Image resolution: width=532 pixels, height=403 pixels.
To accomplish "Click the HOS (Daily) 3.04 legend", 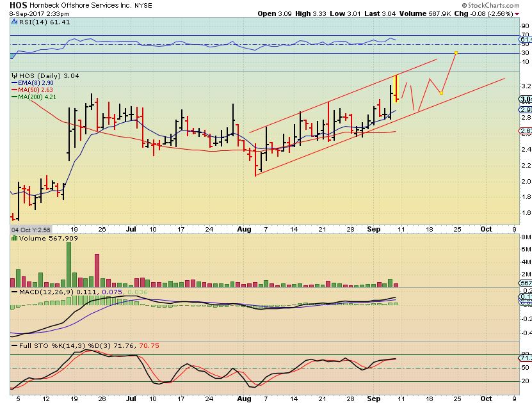I will click(x=49, y=76).
